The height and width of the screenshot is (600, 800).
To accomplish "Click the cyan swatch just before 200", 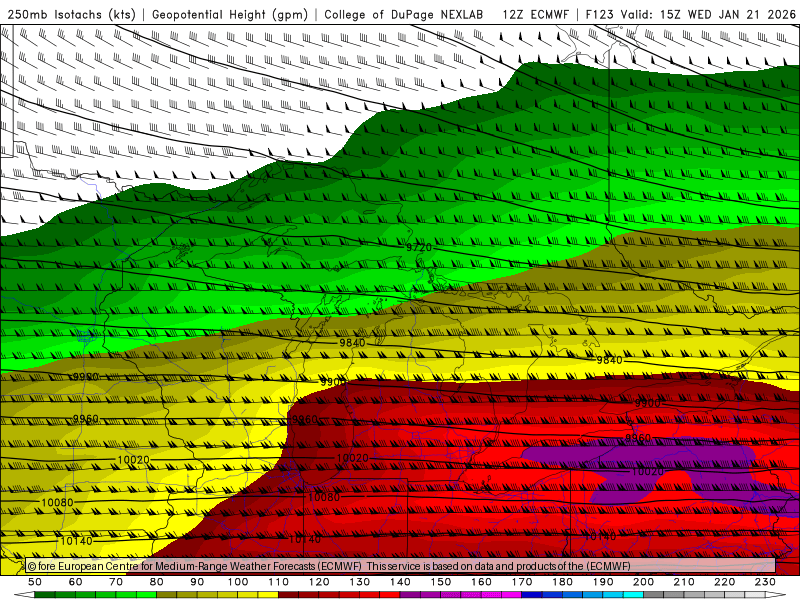I will [633, 595].
